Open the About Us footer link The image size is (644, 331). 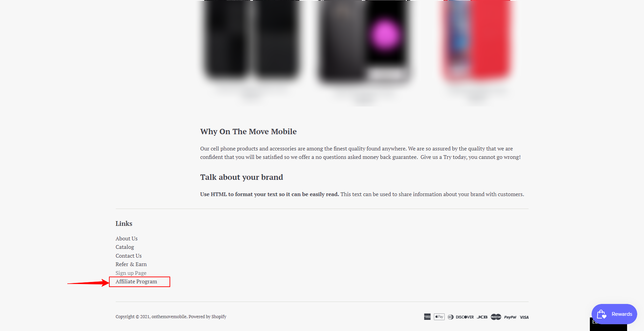click(x=127, y=239)
